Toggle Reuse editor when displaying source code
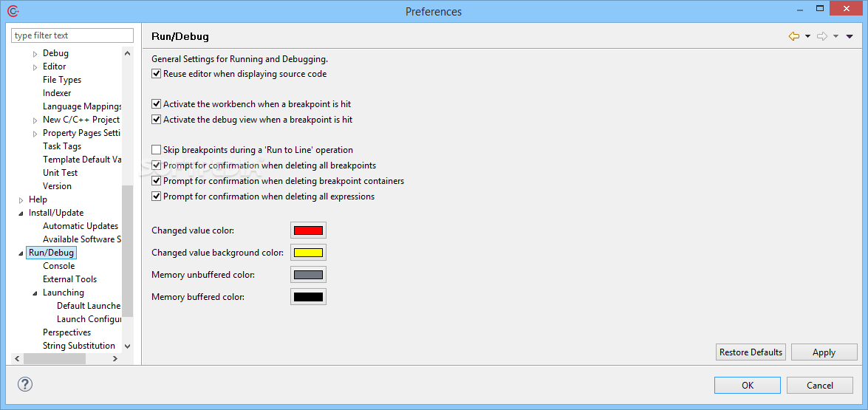The width and height of the screenshot is (868, 410). click(x=156, y=74)
